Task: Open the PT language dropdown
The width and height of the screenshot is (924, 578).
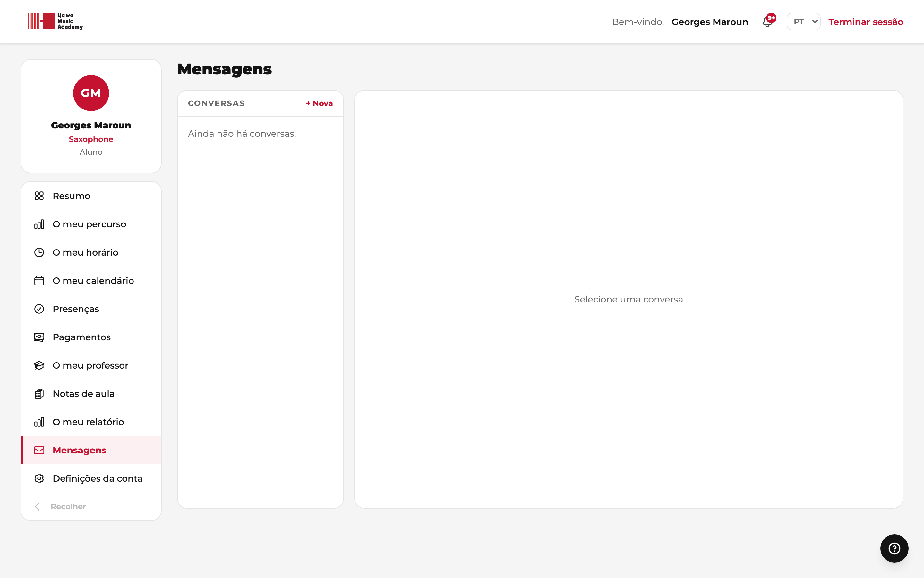Action: pos(803,22)
